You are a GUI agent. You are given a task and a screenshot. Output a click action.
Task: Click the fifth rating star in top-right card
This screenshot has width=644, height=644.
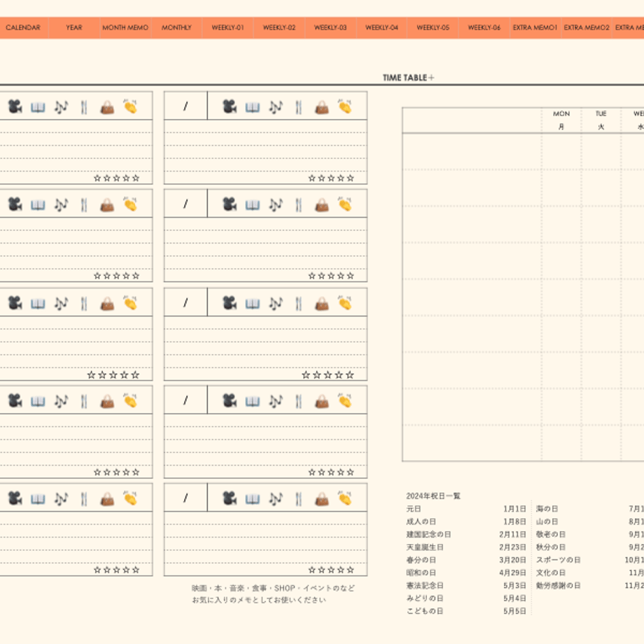(350, 178)
